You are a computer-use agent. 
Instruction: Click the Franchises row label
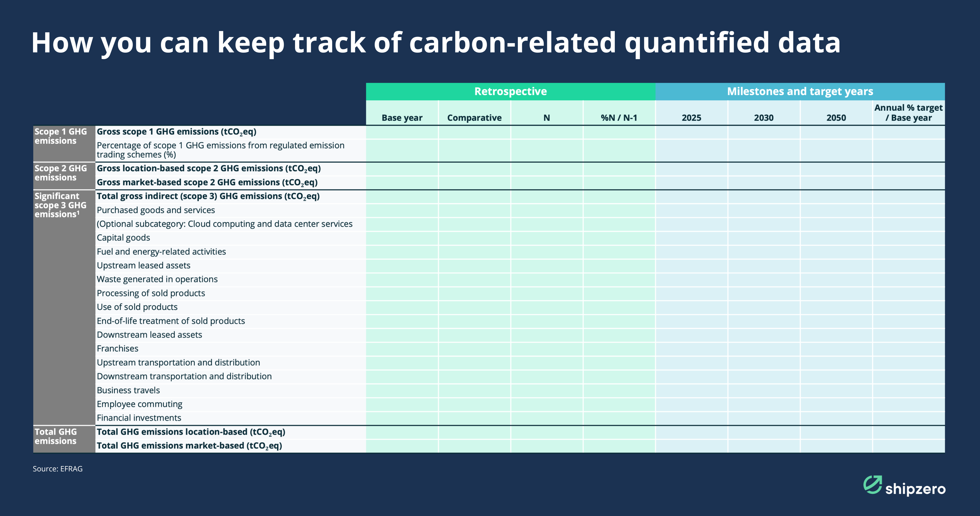tap(118, 349)
